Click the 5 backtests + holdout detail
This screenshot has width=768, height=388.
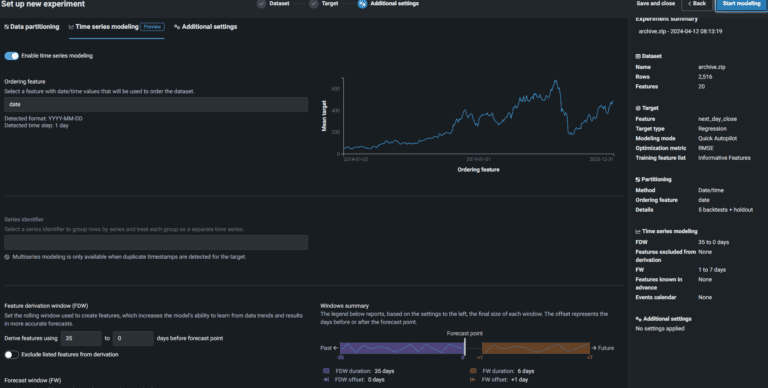[725, 210]
